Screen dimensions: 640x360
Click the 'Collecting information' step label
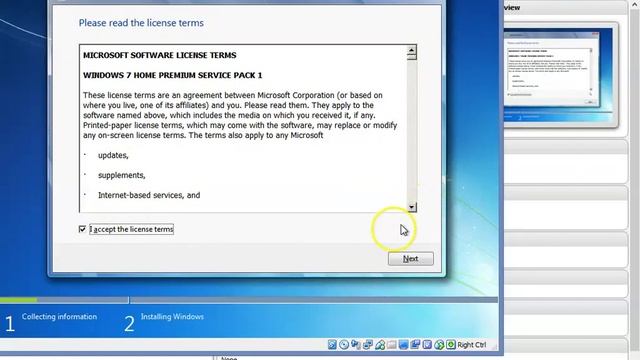(60, 317)
